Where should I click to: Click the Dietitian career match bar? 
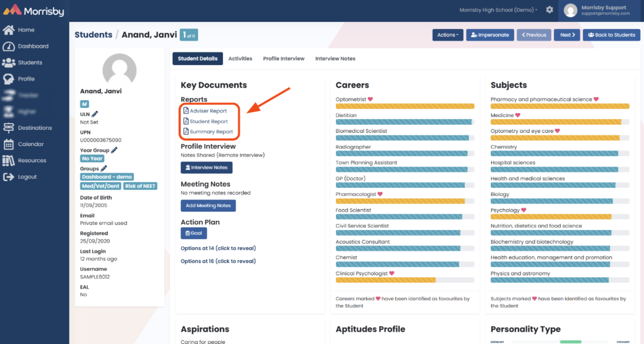tap(405, 122)
